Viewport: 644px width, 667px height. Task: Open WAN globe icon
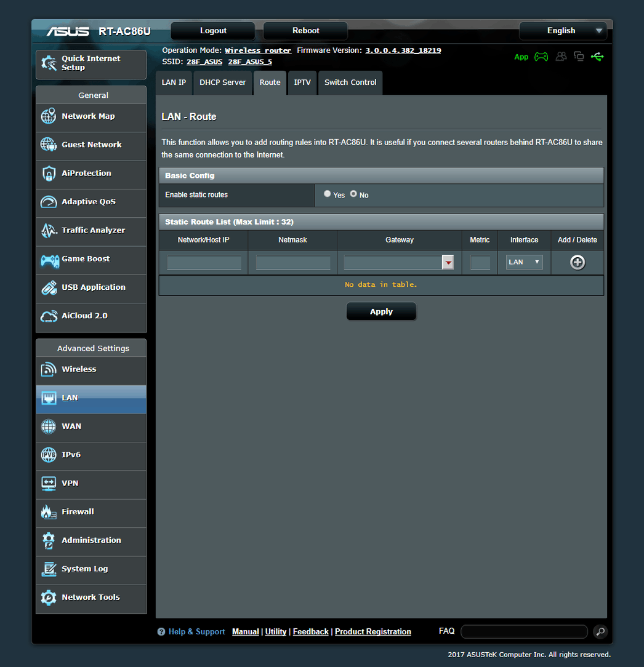(49, 426)
